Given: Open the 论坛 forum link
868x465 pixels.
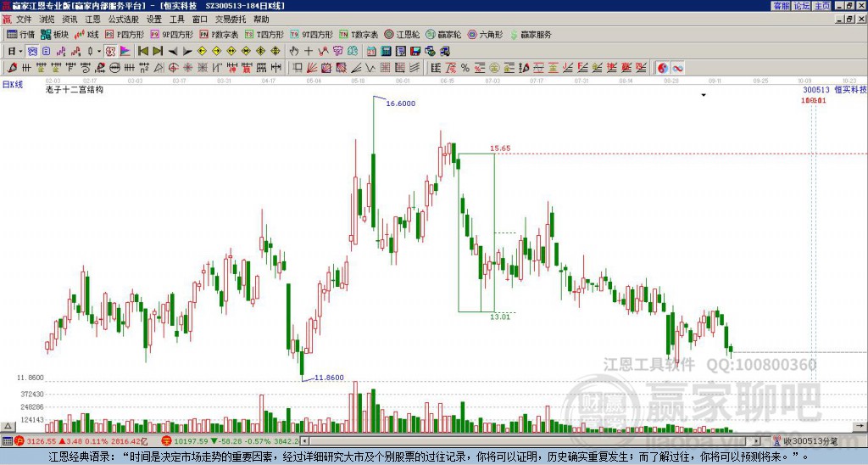Looking at the screenshot, I should click(801, 6).
